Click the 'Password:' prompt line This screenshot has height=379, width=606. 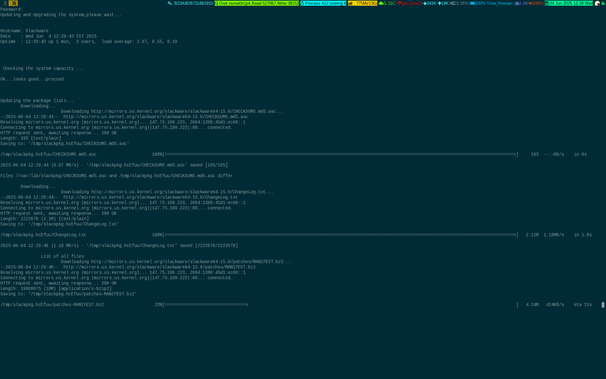pyautogui.click(x=12, y=9)
